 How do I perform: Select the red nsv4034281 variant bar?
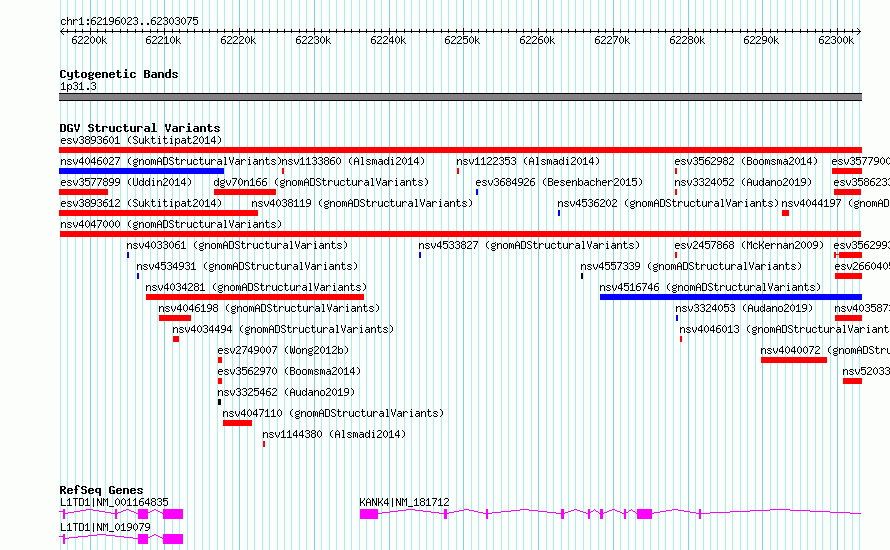pos(255,297)
